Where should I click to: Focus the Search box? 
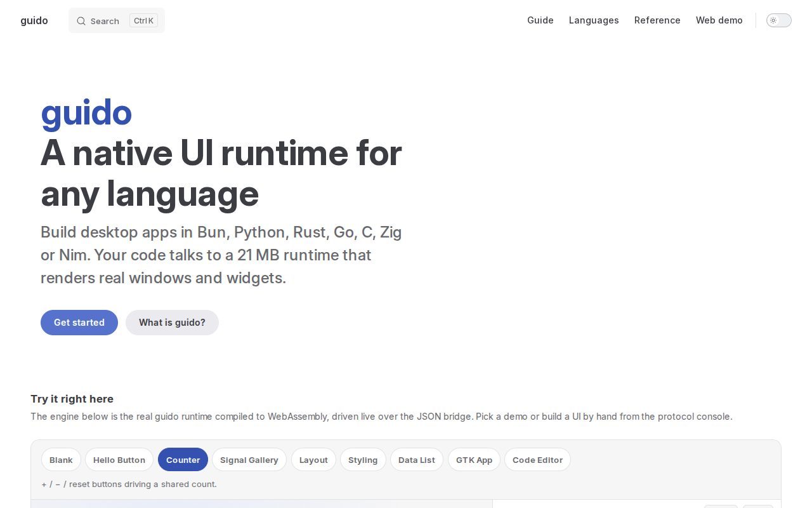[x=117, y=20]
